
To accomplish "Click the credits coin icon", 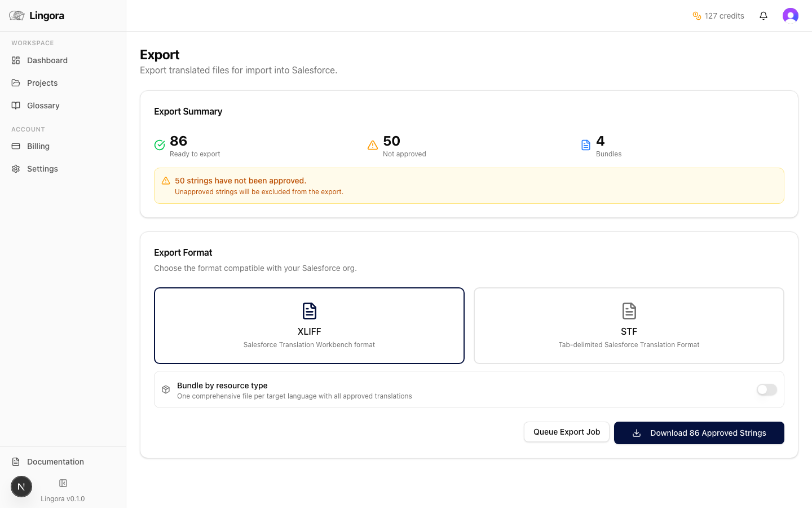I will pyautogui.click(x=696, y=16).
